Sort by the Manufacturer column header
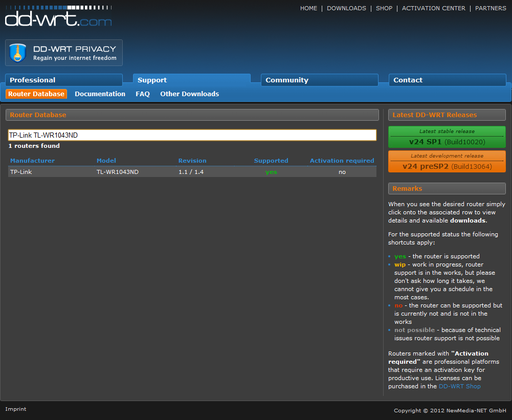 [x=32, y=161]
